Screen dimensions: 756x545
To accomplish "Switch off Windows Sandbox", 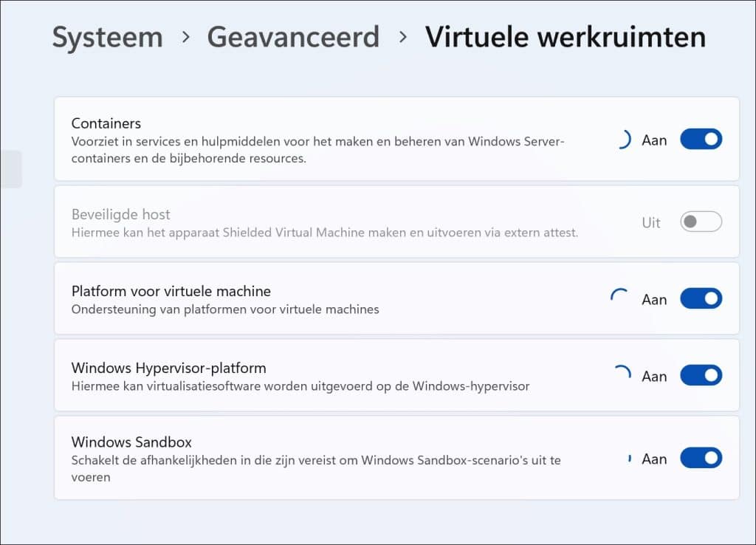I will pyautogui.click(x=700, y=458).
